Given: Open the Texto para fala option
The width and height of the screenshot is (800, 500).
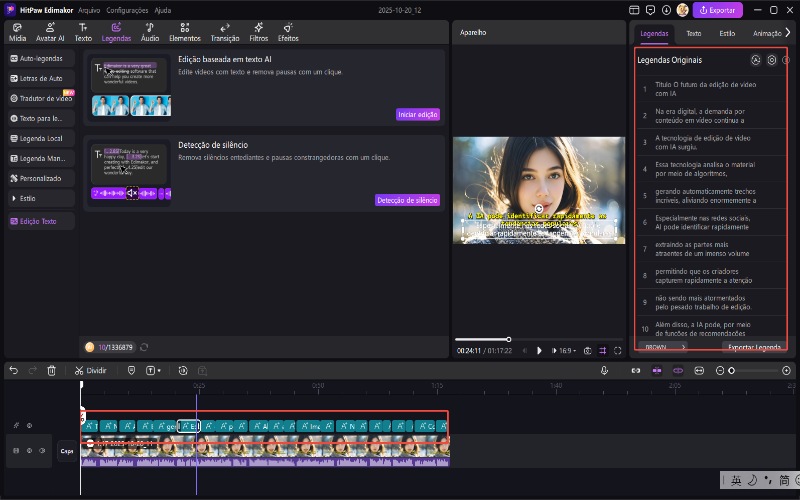Looking at the screenshot, I should (41, 118).
